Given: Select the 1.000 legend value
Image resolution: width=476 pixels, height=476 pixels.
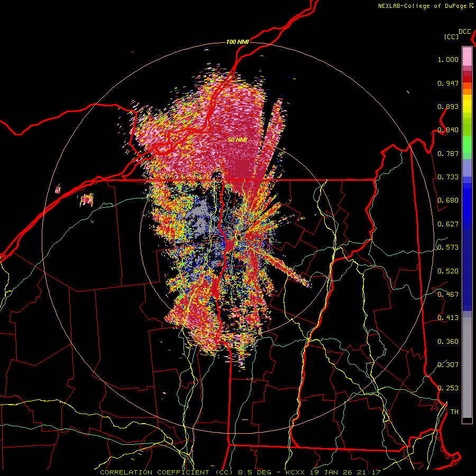Looking at the screenshot, I should tap(448, 59).
